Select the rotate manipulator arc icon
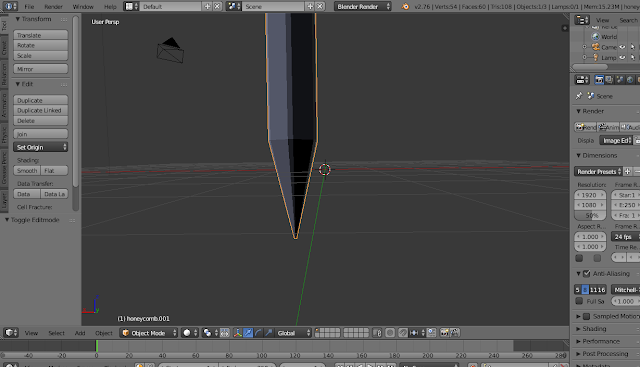640x367 pixels. 258,333
